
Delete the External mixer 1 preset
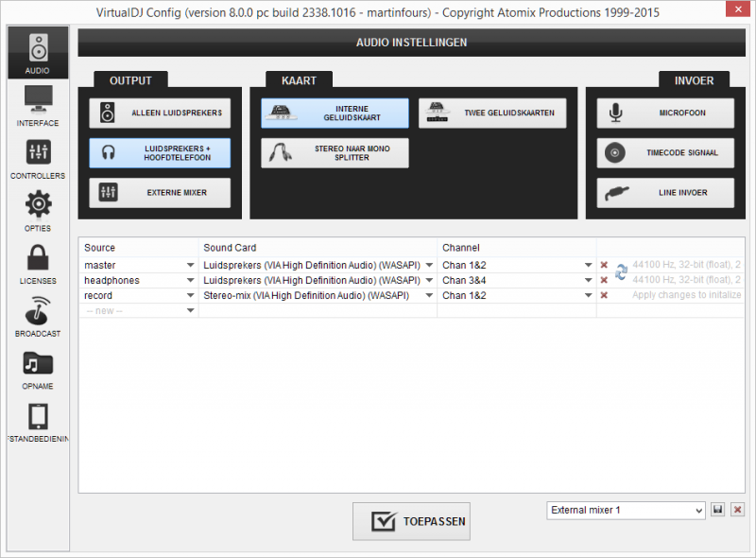point(737,509)
